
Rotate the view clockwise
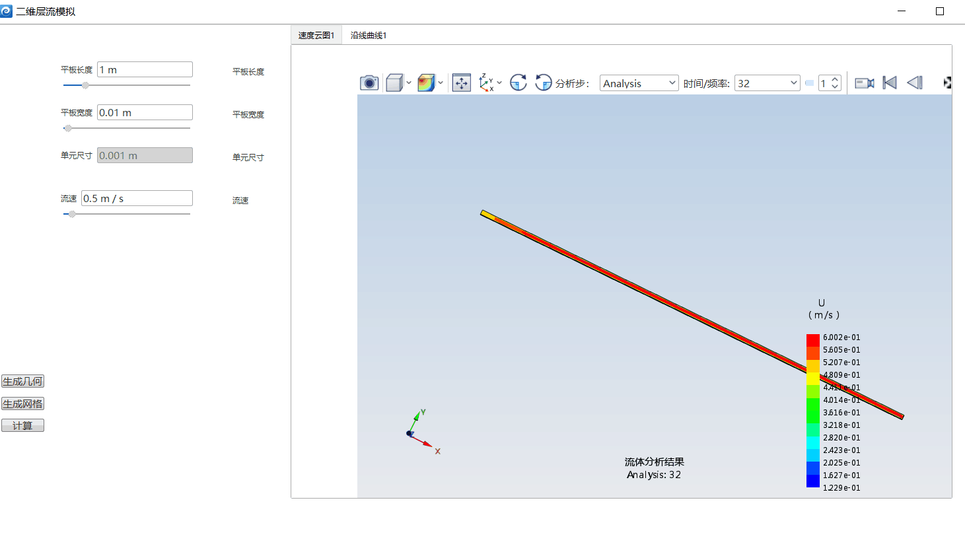click(518, 83)
